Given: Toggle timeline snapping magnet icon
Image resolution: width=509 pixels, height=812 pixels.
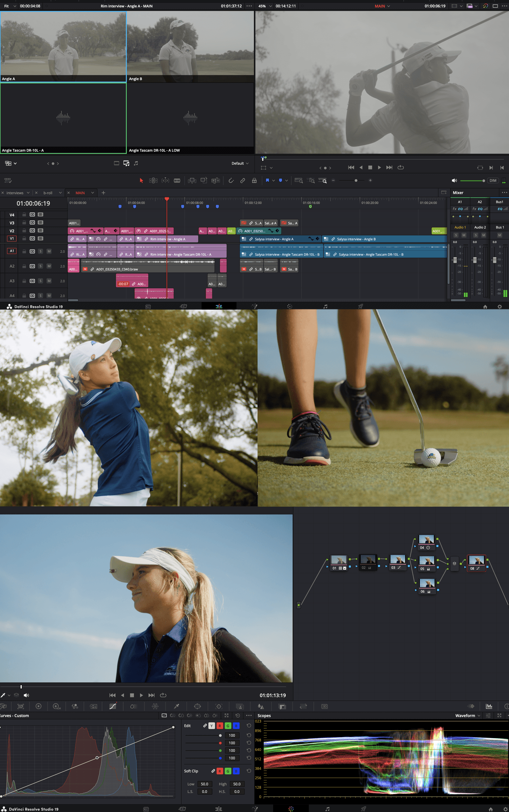Looking at the screenshot, I should (231, 180).
